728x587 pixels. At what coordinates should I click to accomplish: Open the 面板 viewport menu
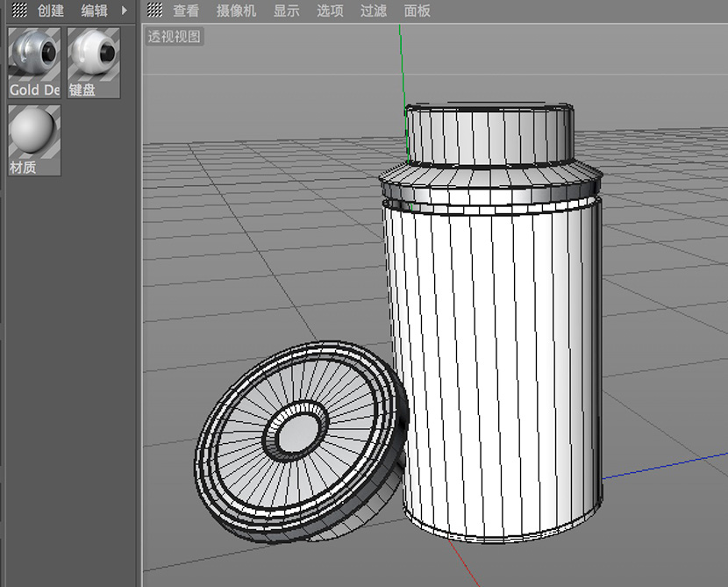coord(418,11)
